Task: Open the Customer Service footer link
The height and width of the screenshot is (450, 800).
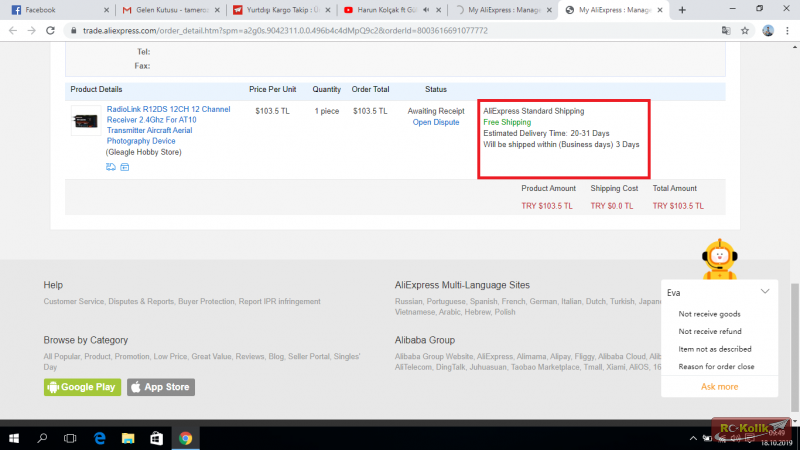Action: pos(73,302)
